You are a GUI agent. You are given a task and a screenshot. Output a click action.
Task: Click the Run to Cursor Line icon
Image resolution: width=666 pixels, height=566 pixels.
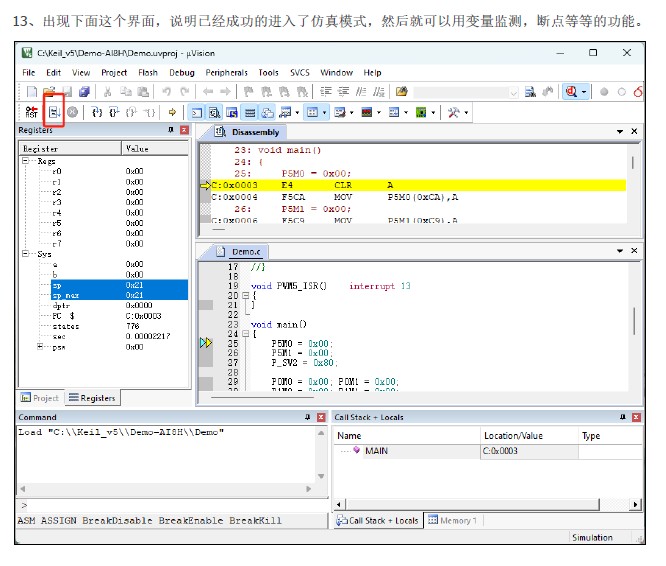[x=149, y=112]
